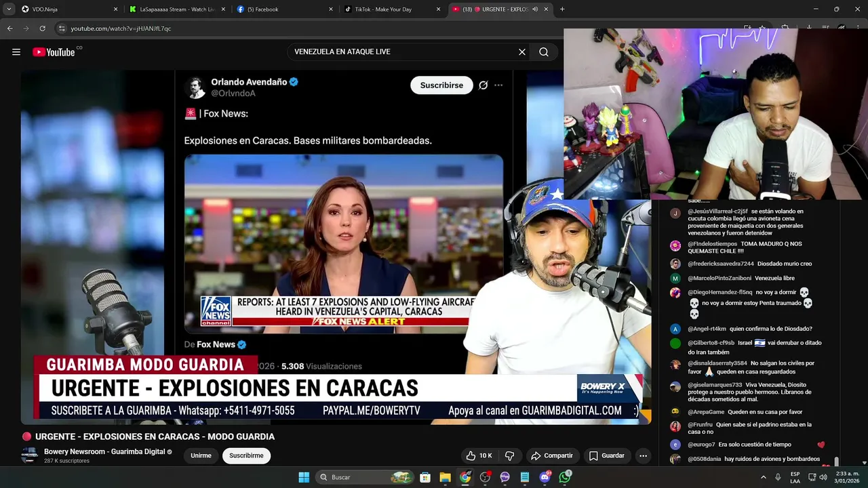
Task: Click the live chat scrollbar
Action: point(836,462)
